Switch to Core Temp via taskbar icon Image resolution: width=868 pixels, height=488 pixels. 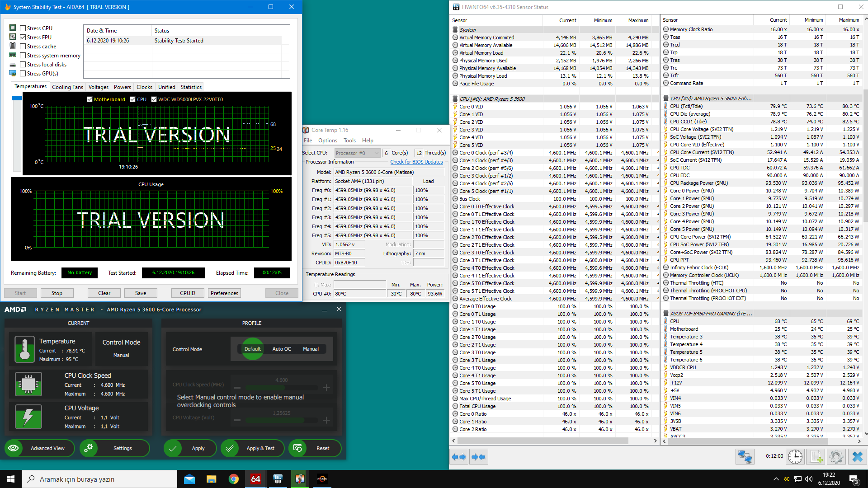[x=300, y=479]
